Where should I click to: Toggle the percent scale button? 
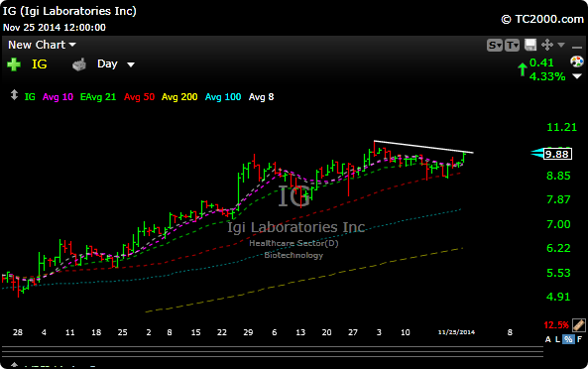point(568,339)
